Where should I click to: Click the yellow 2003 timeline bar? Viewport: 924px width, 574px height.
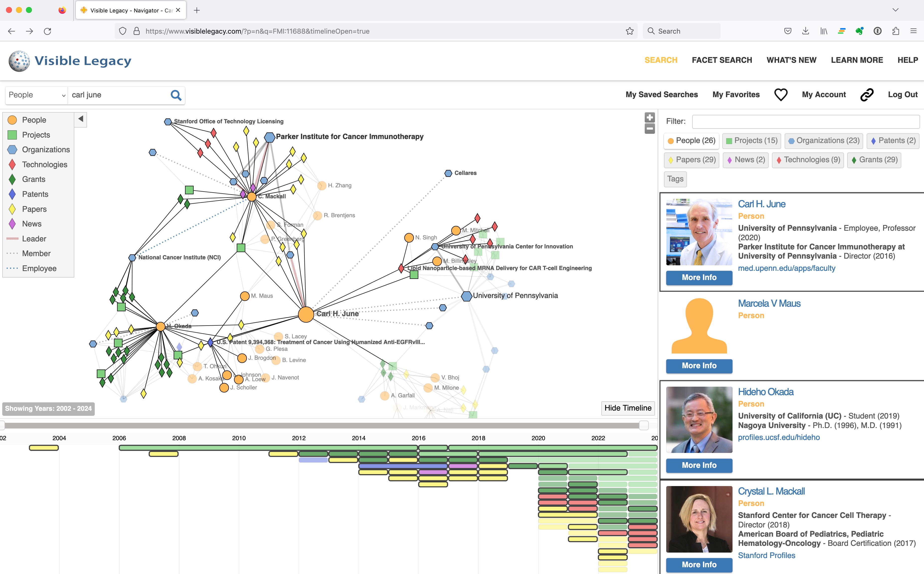[44, 448]
